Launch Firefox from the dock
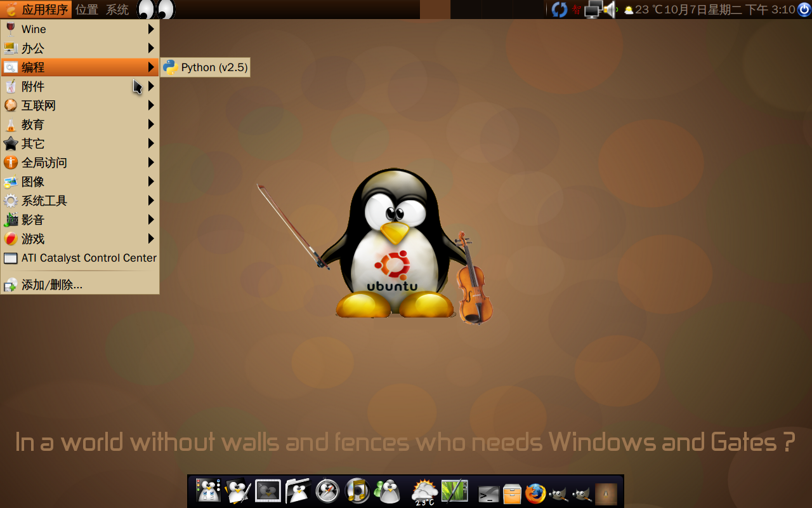Viewport: 812px width, 508px height. (x=535, y=493)
